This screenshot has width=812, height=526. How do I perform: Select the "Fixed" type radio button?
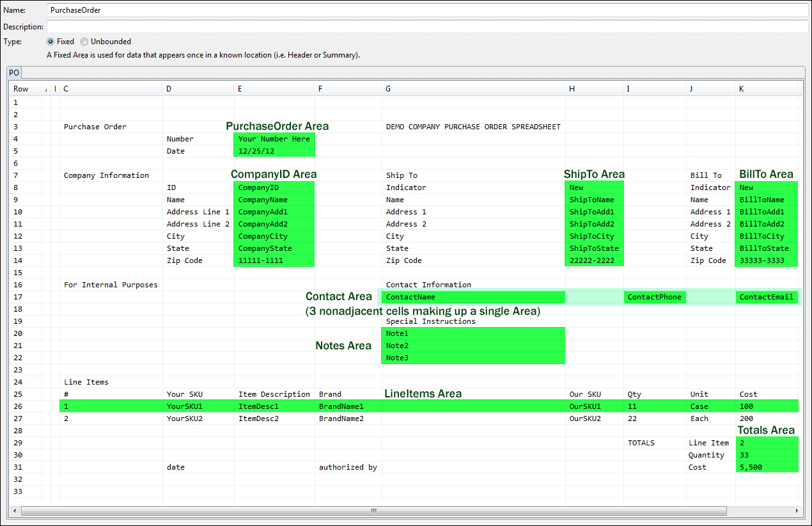click(51, 42)
